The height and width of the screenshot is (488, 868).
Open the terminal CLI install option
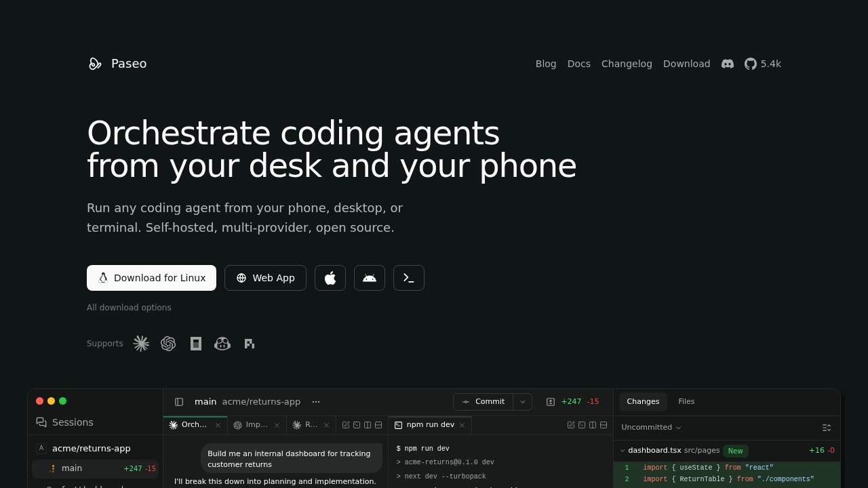[x=409, y=278]
